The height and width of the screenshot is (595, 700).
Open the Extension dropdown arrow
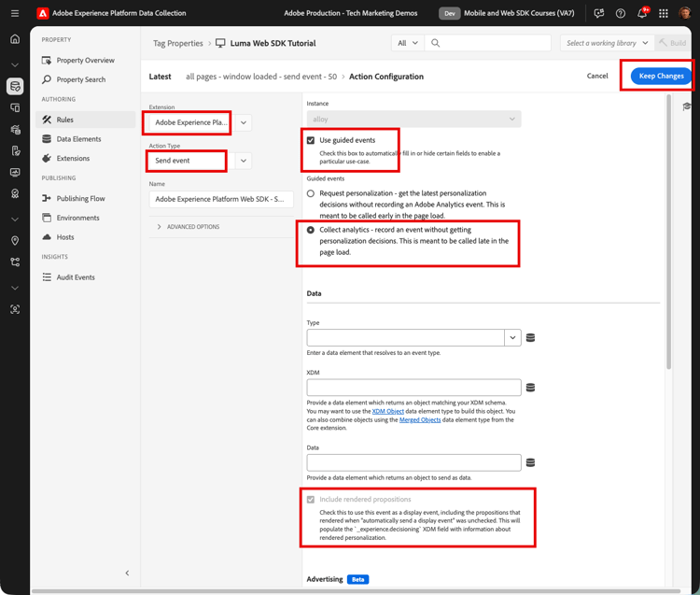click(x=244, y=122)
